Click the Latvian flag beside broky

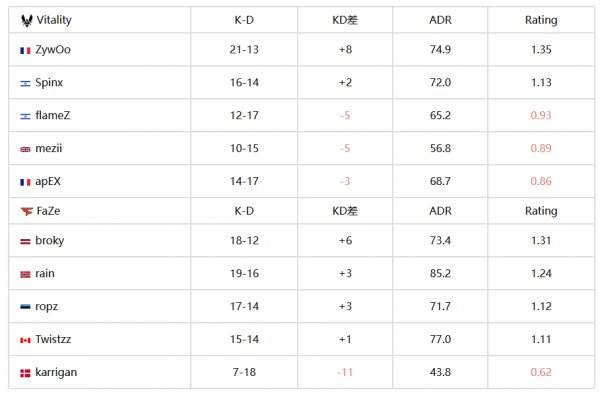25,241
